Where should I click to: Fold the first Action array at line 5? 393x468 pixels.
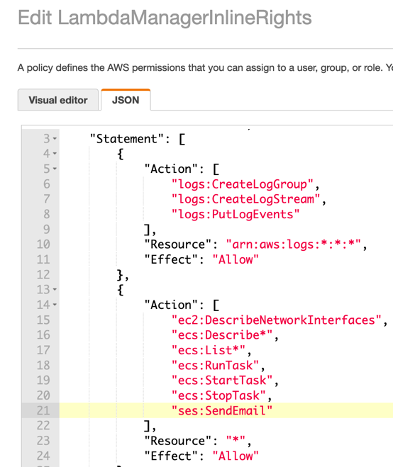[x=55, y=169]
